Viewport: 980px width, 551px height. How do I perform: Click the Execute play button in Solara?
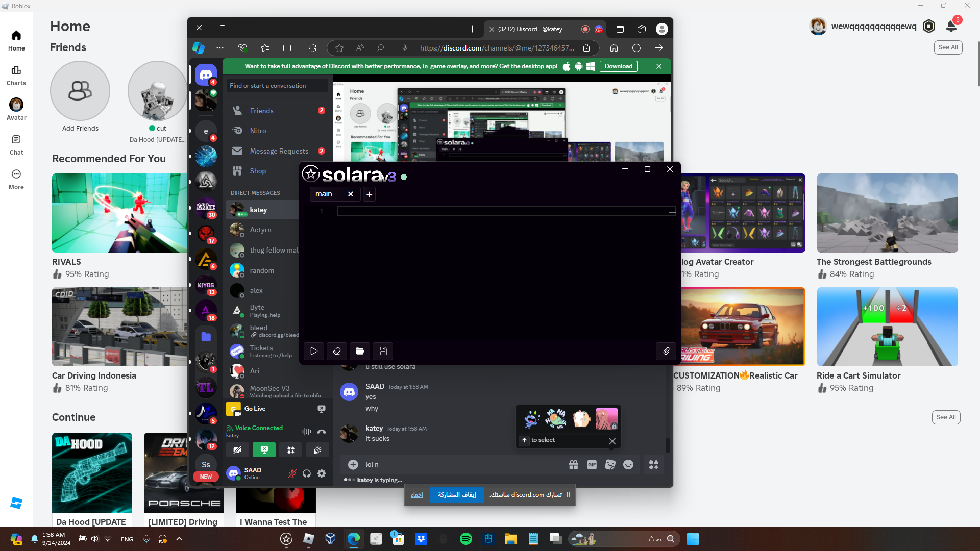pos(314,351)
